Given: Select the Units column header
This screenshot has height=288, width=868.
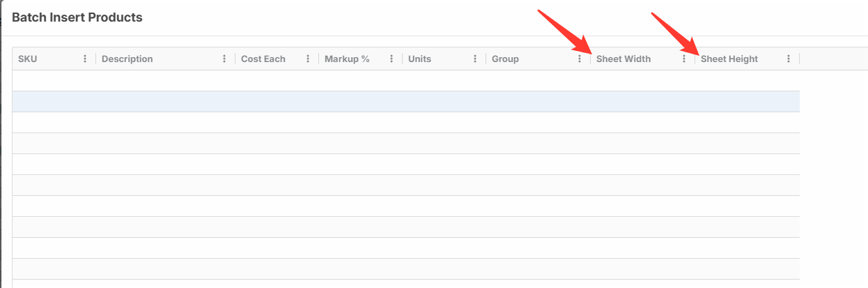Looking at the screenshot, I should point(420,59).
